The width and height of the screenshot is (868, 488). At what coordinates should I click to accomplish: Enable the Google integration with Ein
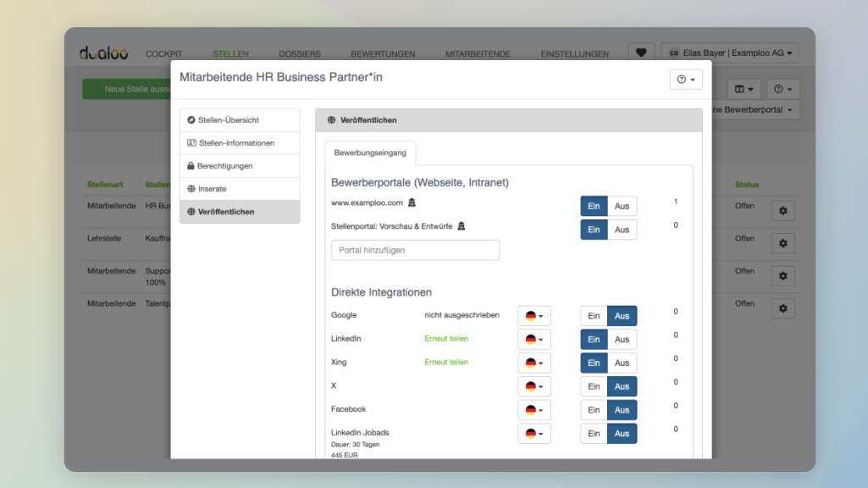point(594,315)
